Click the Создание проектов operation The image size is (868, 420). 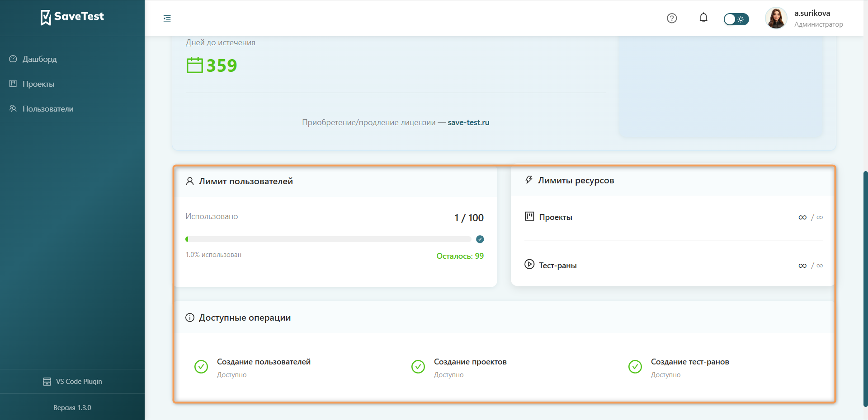coord(470,362)
